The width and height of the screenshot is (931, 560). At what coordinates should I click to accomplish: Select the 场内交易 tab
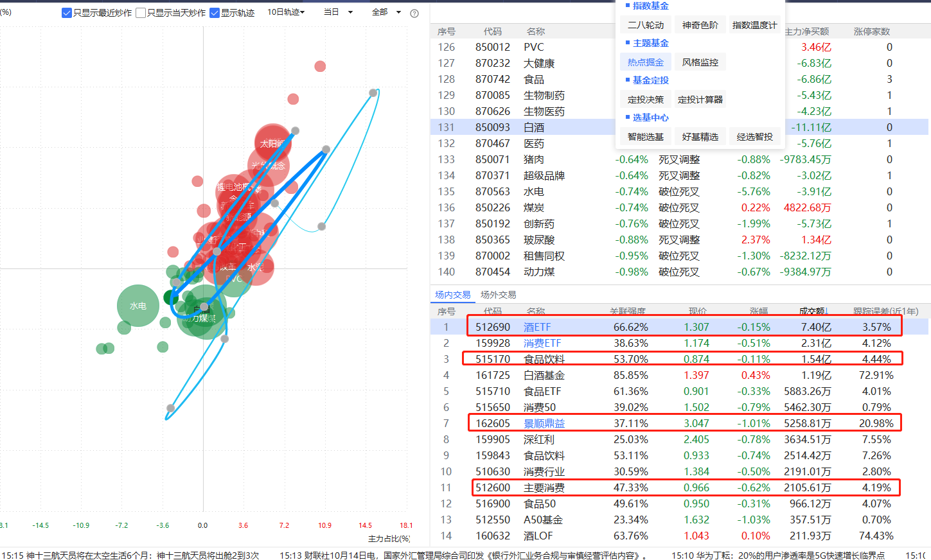[x=452, y=295]
